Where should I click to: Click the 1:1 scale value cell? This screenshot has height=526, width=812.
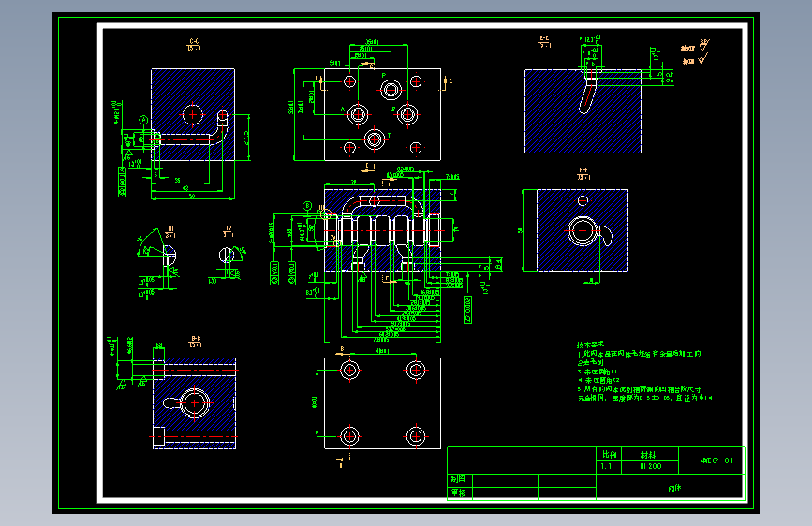click(x=609, y=467)
